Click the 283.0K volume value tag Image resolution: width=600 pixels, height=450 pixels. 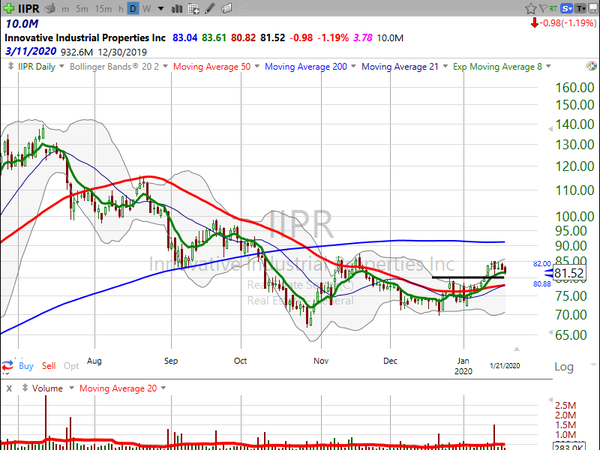point(569,446)
